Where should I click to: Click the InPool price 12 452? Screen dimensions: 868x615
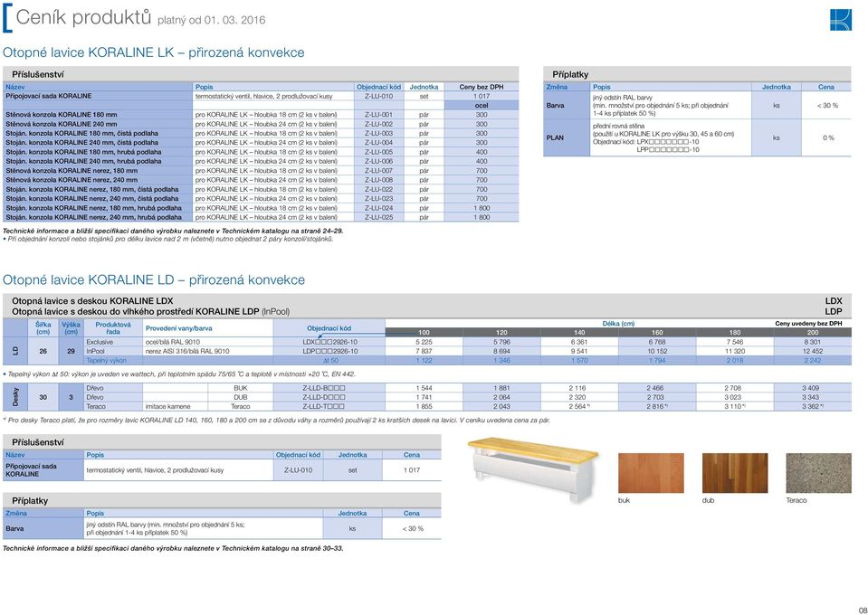pos(812,351)
